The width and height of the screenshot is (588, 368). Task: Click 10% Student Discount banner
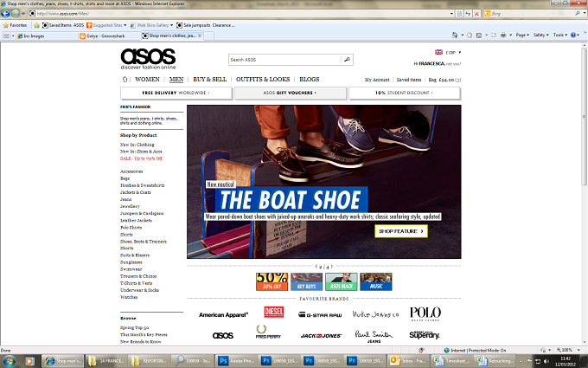tap(405, 93)
